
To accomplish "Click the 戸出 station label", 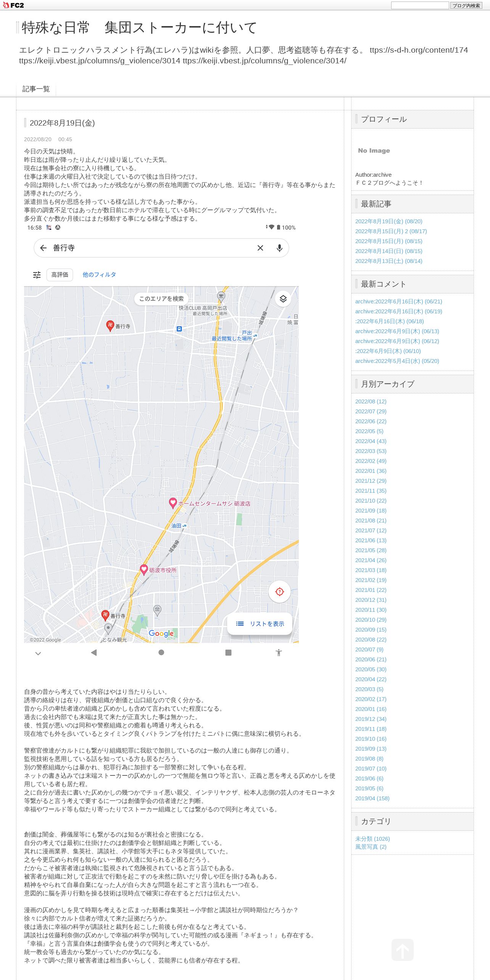I will (x=247, y=333).
